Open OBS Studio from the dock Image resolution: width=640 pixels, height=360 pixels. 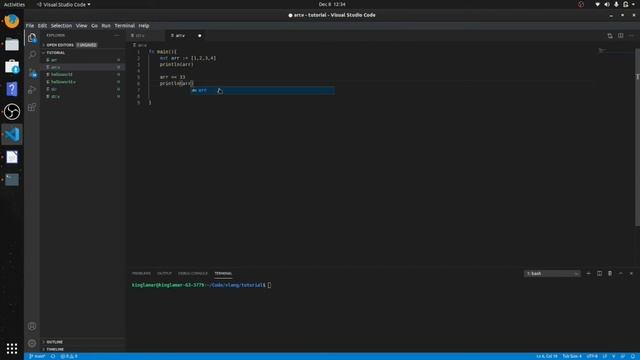pyautogui.click(x=12, y=111)
